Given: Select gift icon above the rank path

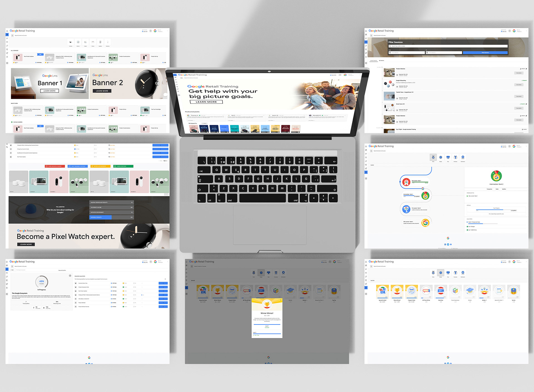Looking at the screenshot, I should click(x=455, y=157).
